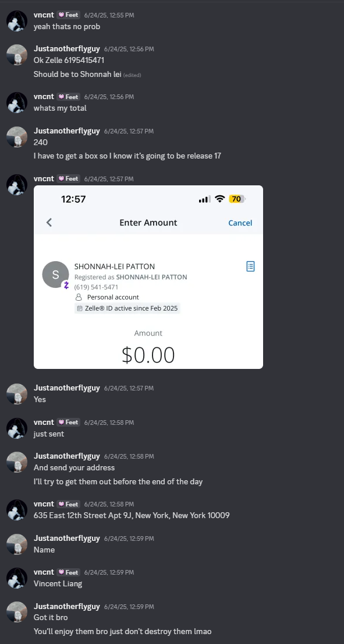Screen dimensions: 344x644
Task: Click the Feet role badge on 'whats my total'
Action: pos(69,97)
